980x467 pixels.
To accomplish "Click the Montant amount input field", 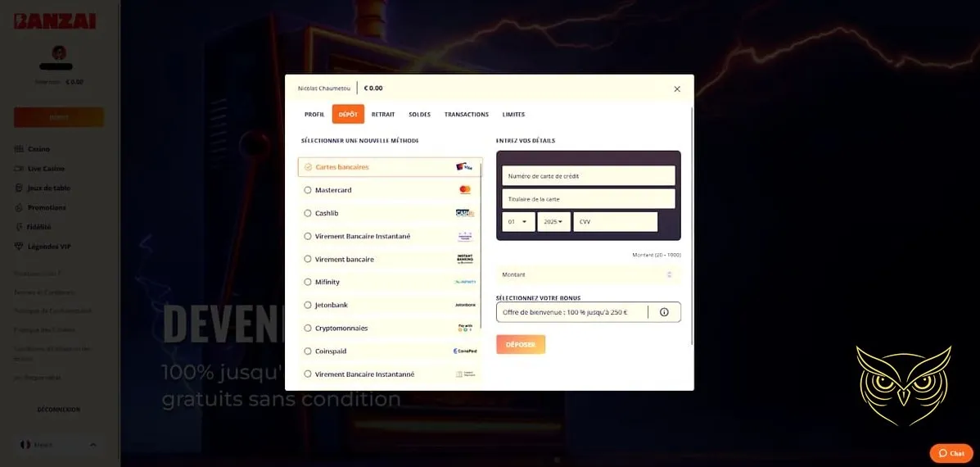I will coord(588,274).
